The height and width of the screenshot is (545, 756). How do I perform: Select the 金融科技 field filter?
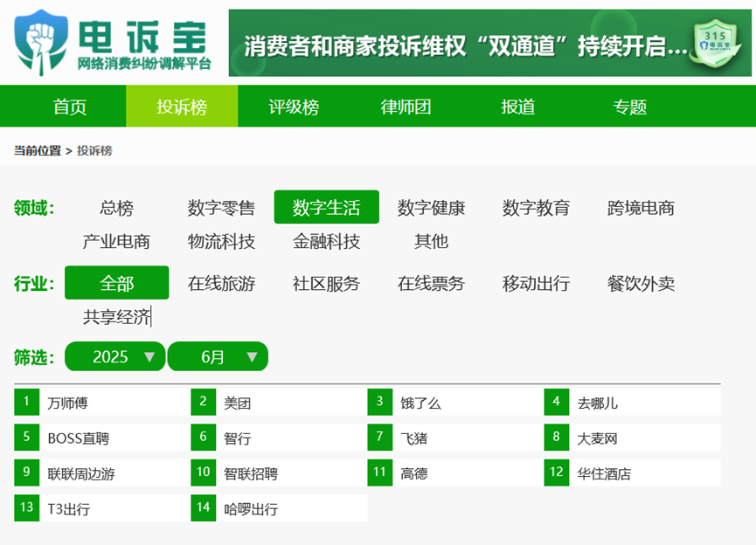click(326, 241)
